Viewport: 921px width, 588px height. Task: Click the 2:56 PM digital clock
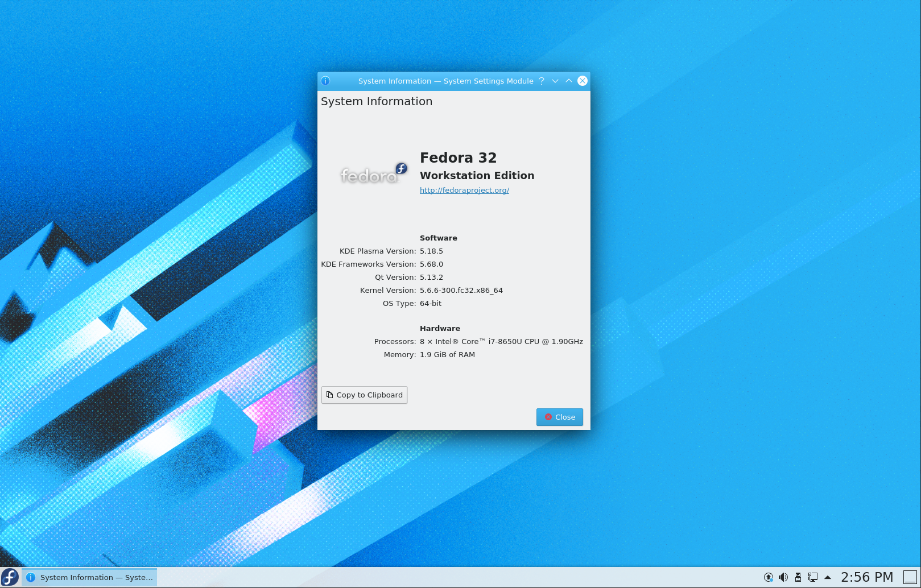[x=867, y=577]
